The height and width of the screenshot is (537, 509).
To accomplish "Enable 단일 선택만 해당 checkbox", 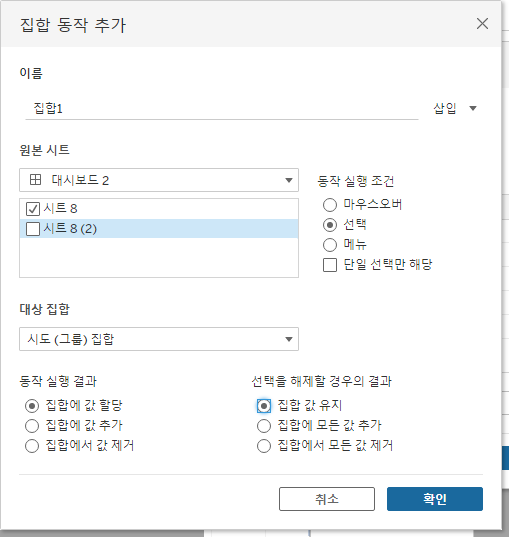I will (x=330, y=265).
